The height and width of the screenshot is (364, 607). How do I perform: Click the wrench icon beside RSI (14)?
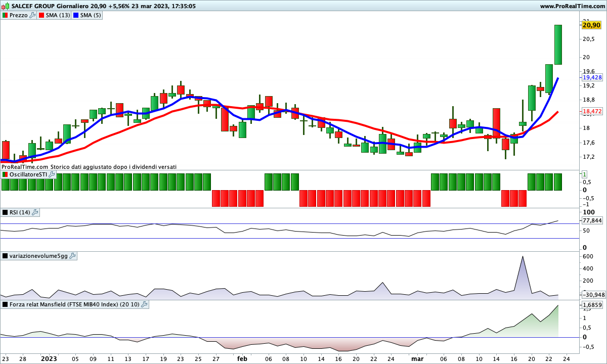point(35,212)
